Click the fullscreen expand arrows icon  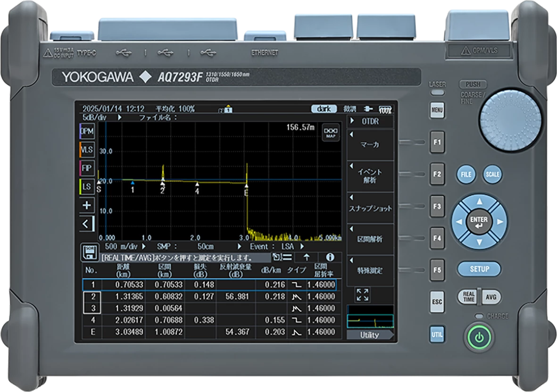click(362, 295)
